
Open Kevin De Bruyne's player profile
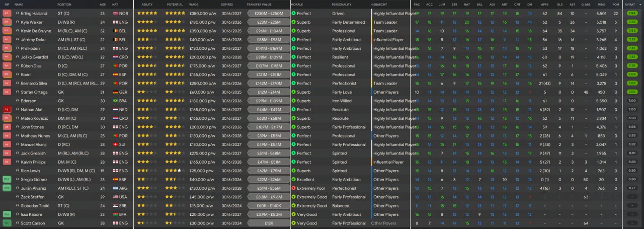pyautogui.click(x=36, y=31)
